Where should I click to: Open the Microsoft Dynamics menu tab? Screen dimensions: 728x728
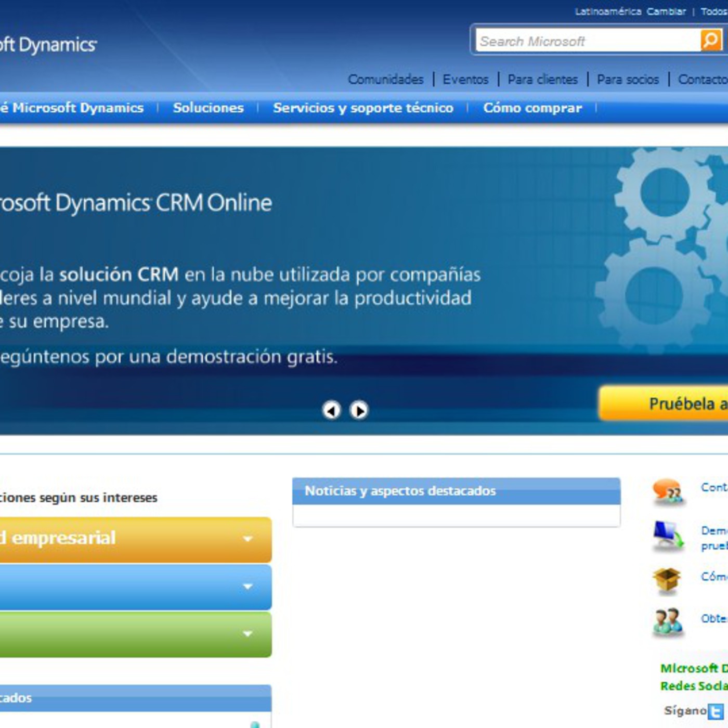point(72,108)
